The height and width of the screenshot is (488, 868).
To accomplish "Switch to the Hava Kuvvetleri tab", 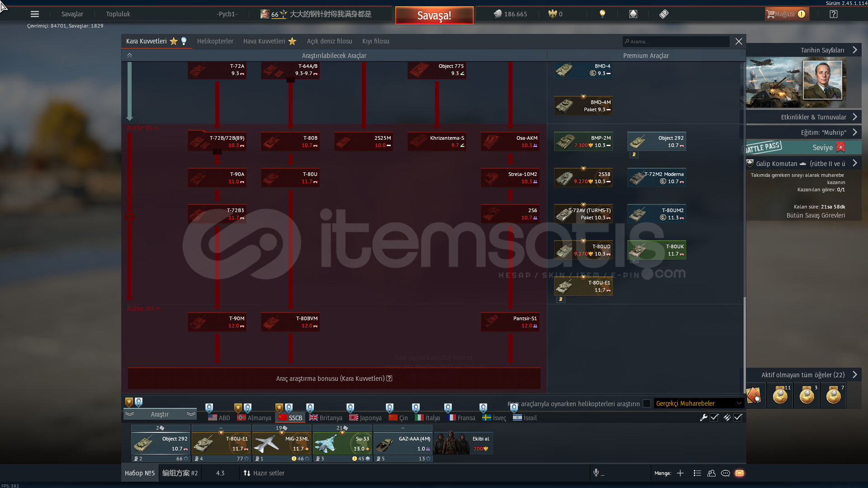I will 270,41.
